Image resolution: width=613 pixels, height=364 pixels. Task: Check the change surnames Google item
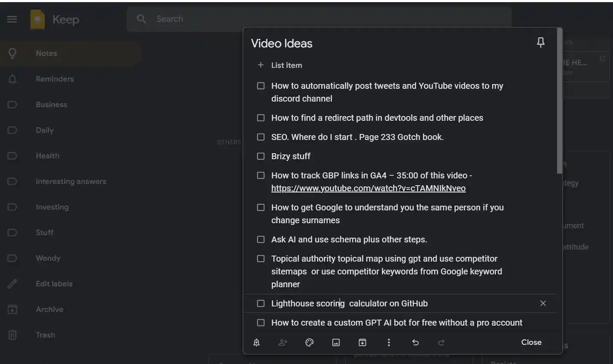[261, 207]
